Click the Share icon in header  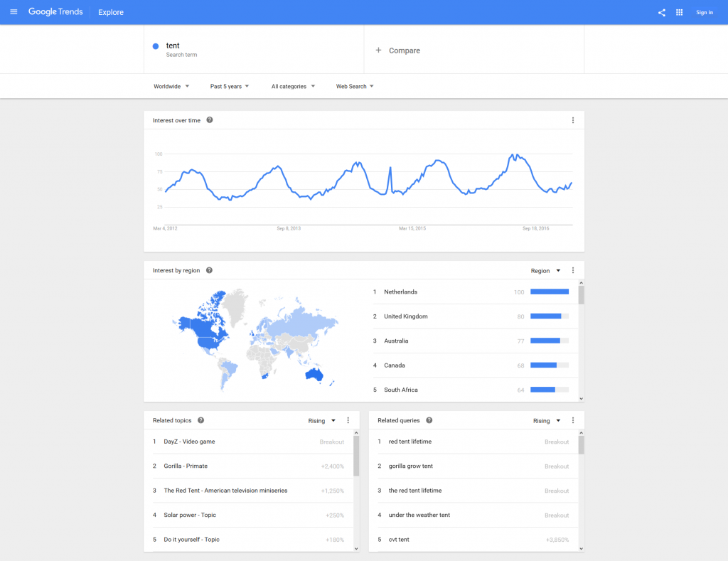click(662, 13)
